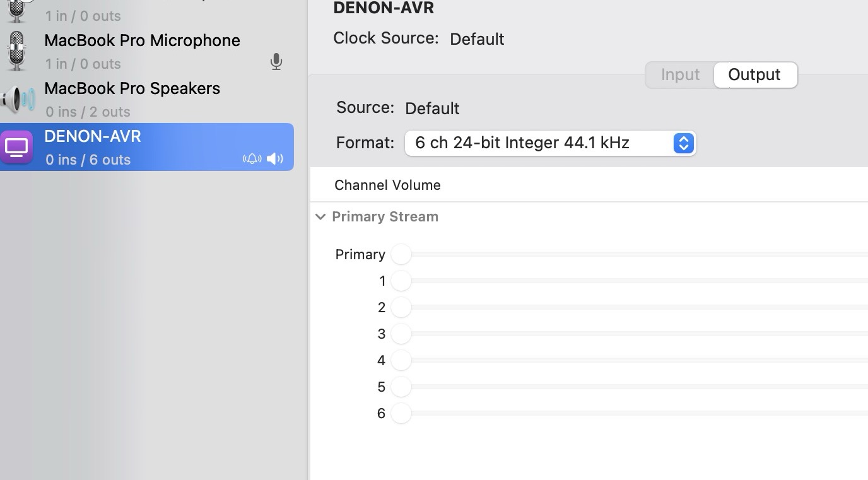Click the alert sound bell icon
The image size is (868, 480).
(252, 158)
